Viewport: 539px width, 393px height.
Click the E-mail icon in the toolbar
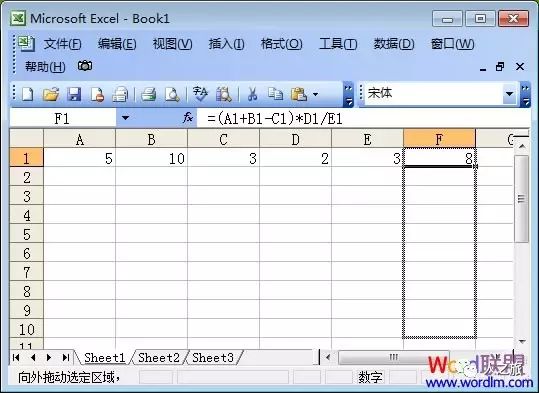pos(120,94)
